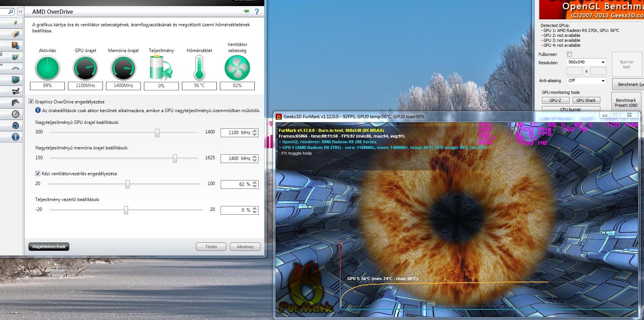
Task: Increase memory clock MHz spinner up arrow
Action: pyautogui.click(x=255, y=157)
